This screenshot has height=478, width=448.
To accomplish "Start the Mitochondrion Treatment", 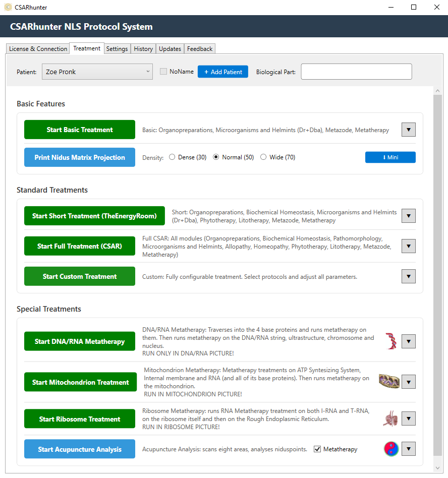I will pos(80,382).
